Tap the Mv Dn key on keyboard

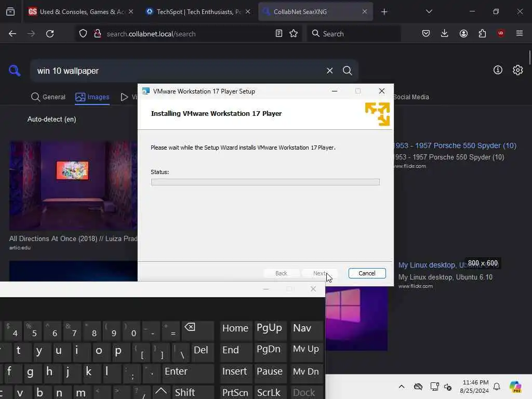click(307, 374)
